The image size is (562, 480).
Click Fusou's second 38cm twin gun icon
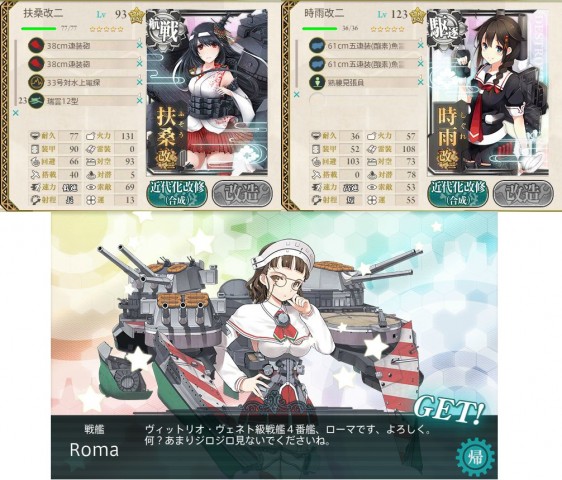(36, 64)
